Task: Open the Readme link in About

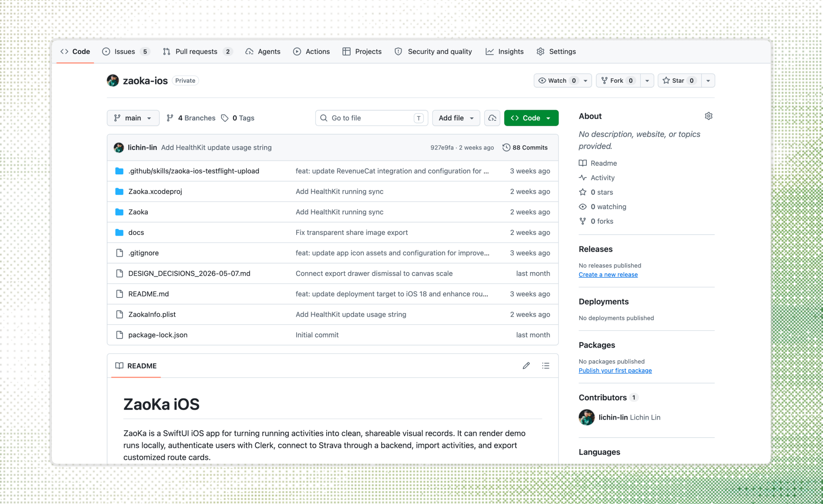Action: coord(598,163)
